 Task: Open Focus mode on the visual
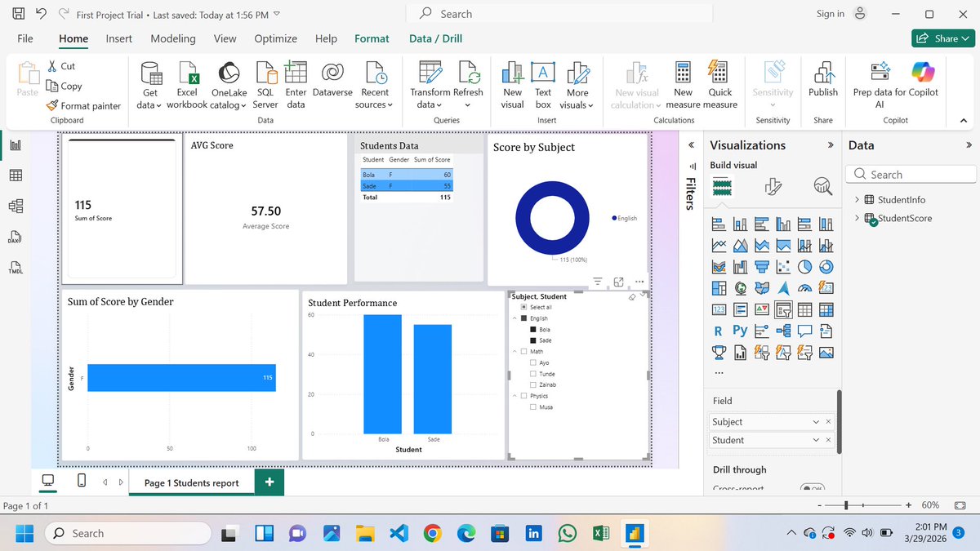[618, 282]
